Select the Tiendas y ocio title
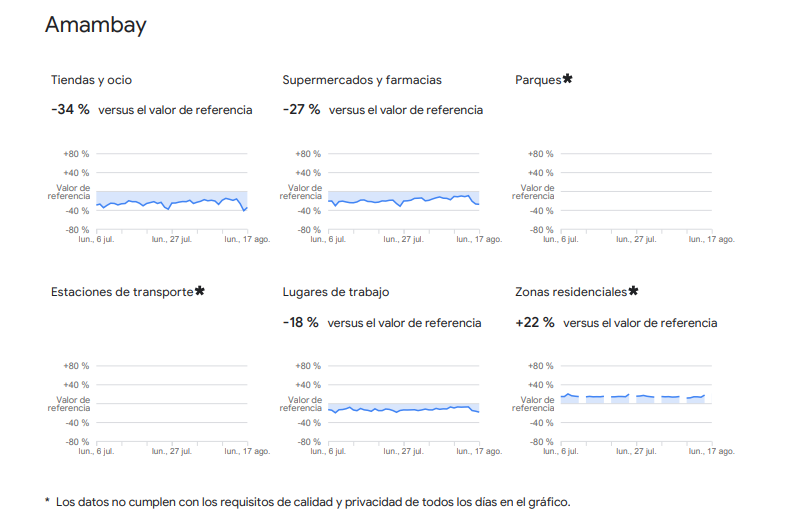 [x=91, y=80]
